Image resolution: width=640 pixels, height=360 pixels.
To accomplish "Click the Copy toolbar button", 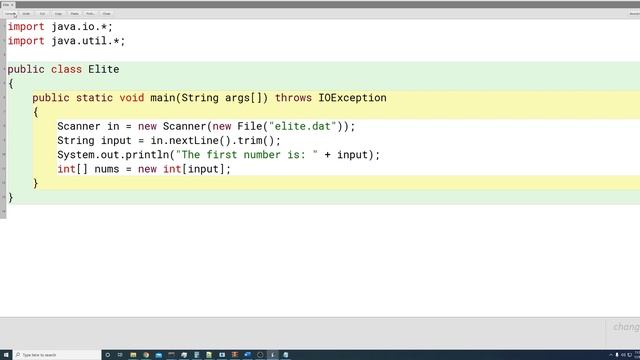I will pyautogui.click(x=58, y=14).
